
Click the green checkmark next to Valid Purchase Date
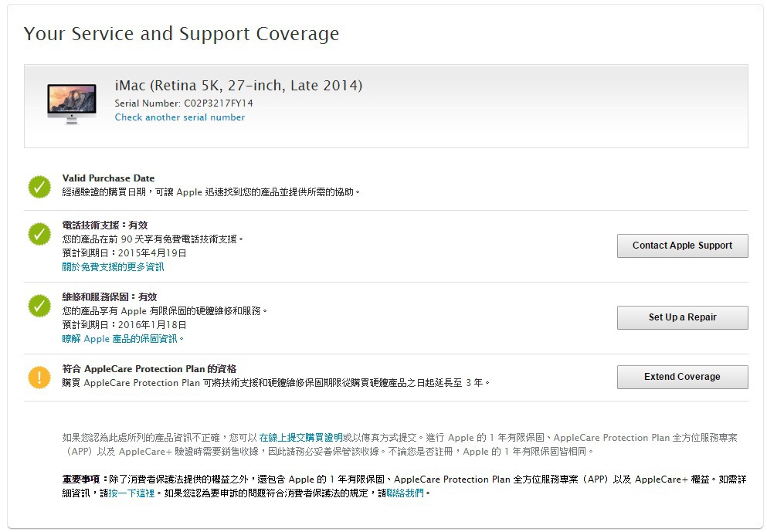[x=39, y=187]
